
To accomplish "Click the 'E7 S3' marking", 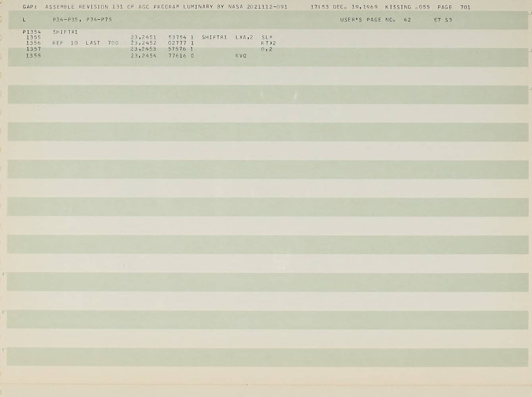I will (x=443, y=19).
